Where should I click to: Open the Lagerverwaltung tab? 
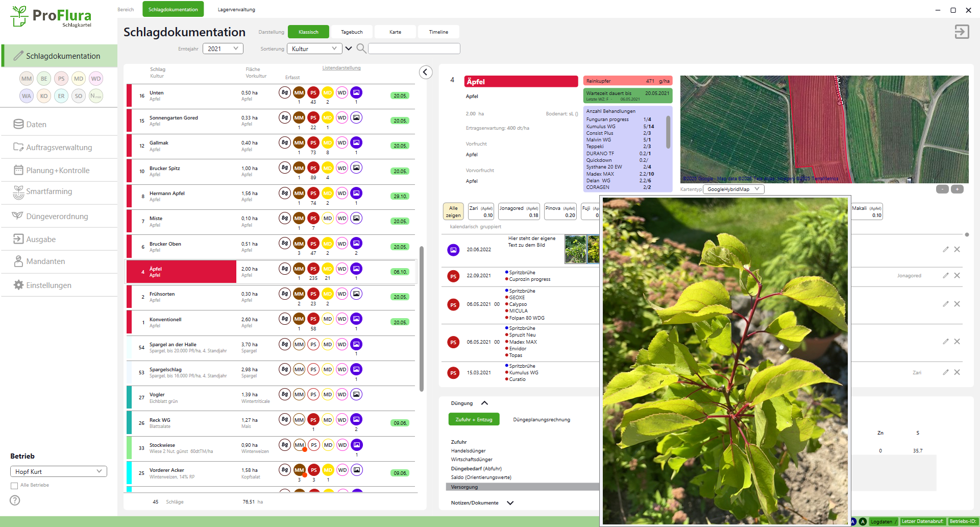pos(236,10)
